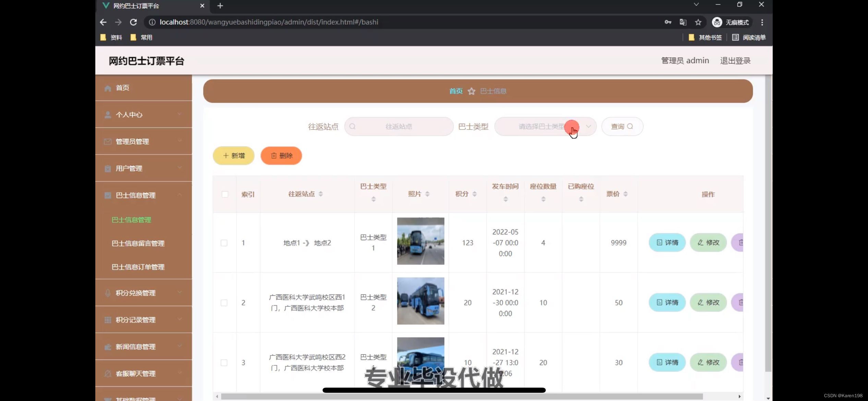Expand 积分兑换管理 sidebar menu

coord(144,293)
